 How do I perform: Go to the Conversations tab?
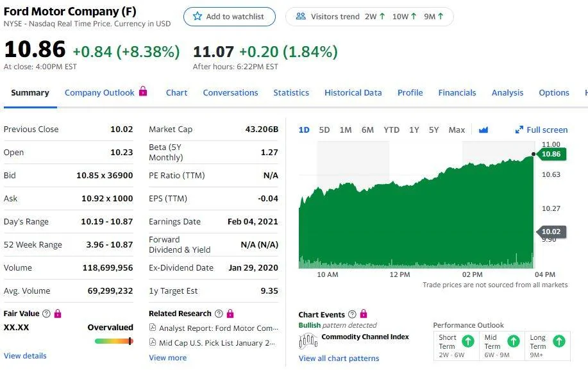point(230,92)
